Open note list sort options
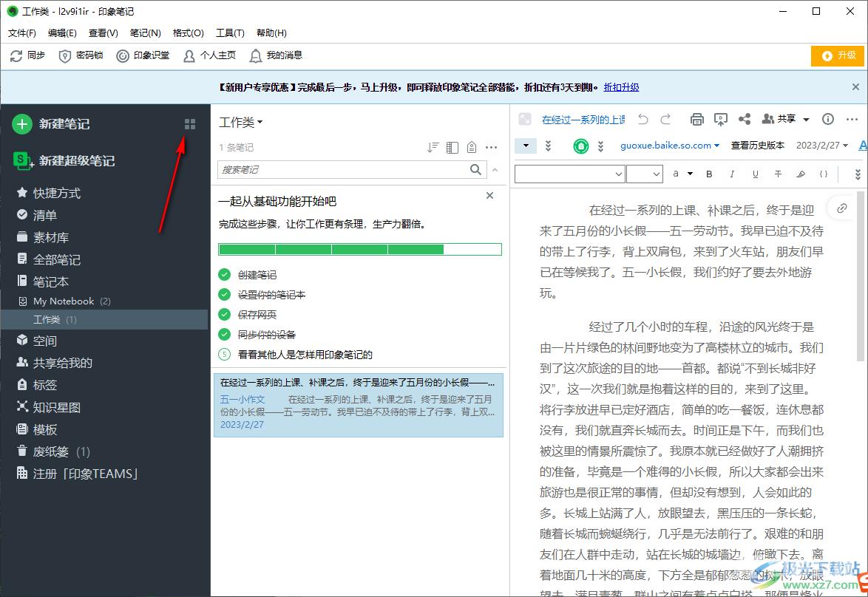This screenshot has width=868, height=597. [x=433, y=147]
